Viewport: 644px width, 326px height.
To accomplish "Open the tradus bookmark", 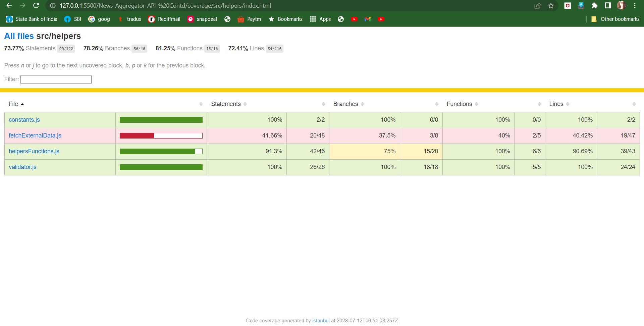I will 129,19.
